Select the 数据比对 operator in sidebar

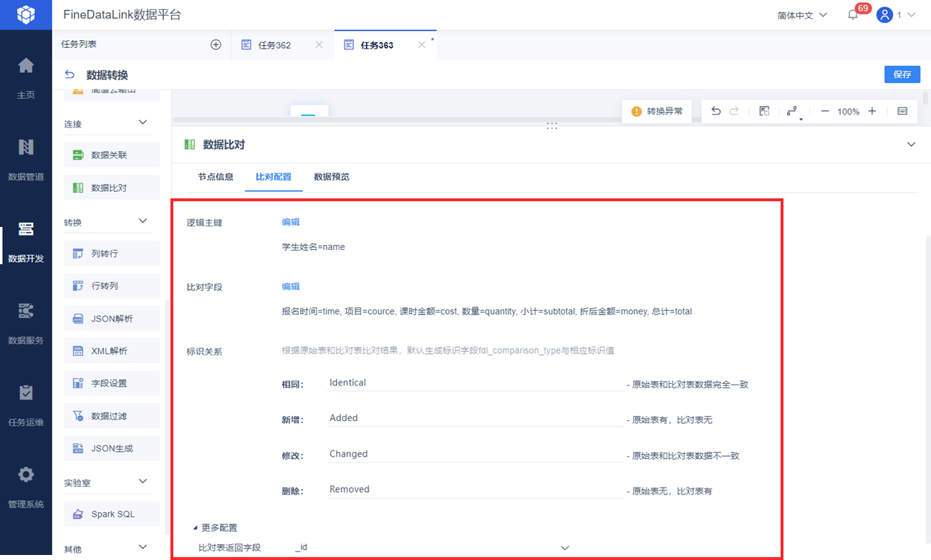click(x=112, y=188)
